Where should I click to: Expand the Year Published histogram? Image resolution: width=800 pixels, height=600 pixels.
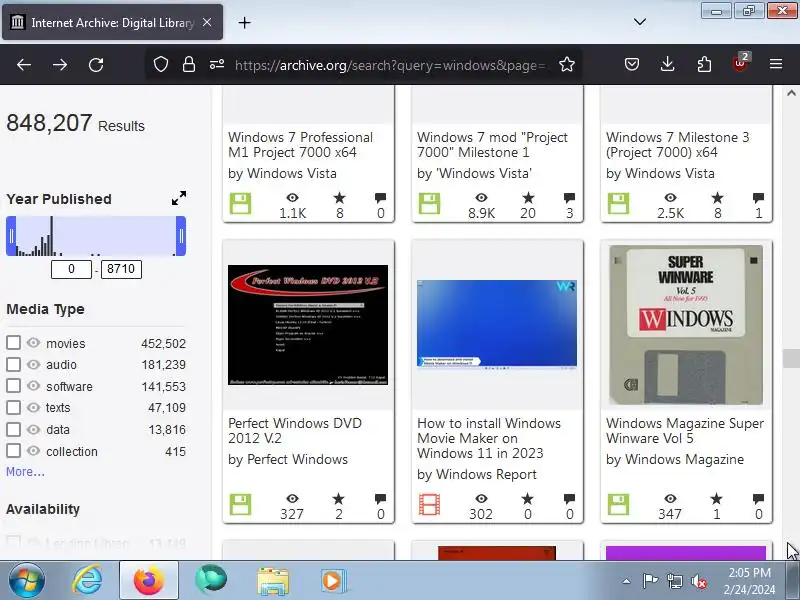179,198
